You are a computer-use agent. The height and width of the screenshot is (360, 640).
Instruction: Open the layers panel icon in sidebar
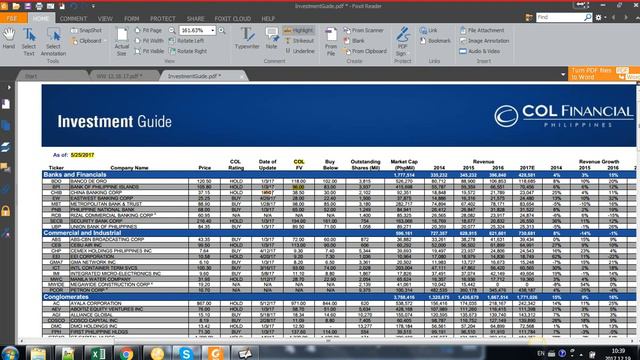(6, 147)
